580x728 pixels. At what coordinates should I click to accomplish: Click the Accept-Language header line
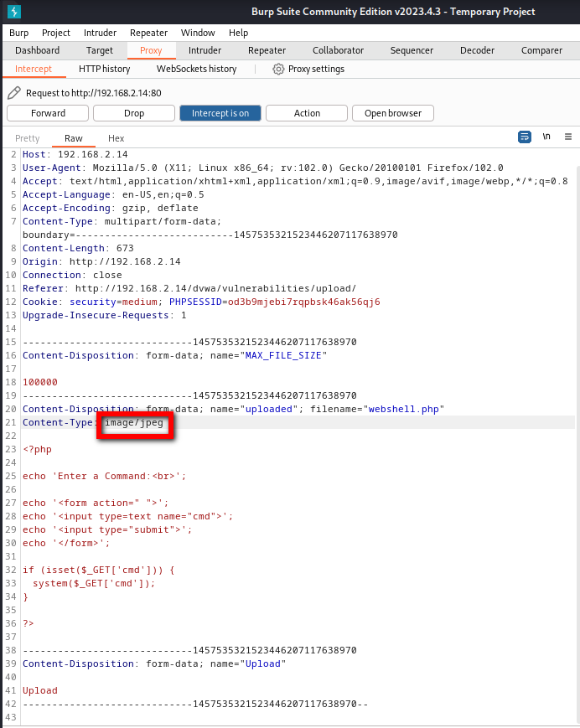113,194
